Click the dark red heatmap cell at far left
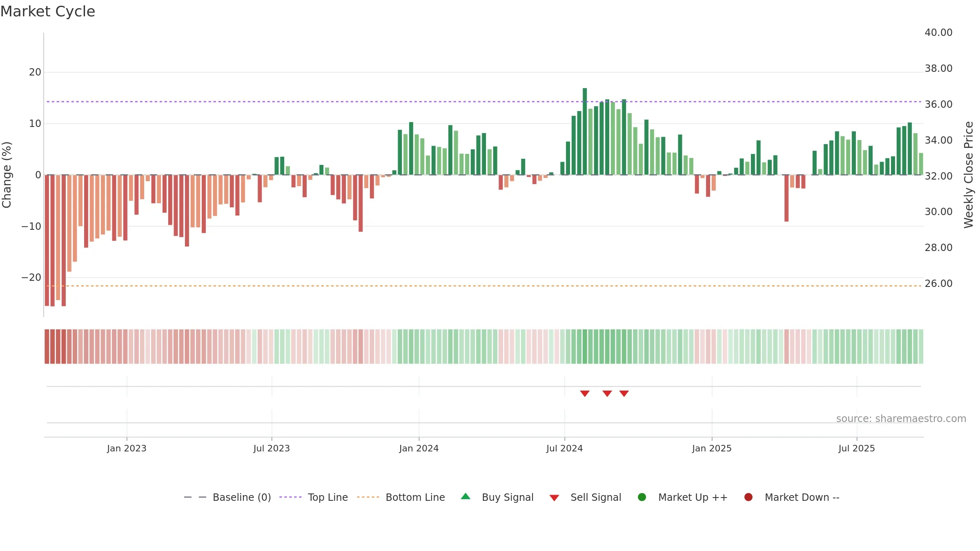Viewport: 980px width, 551px height. pos(47,347)
